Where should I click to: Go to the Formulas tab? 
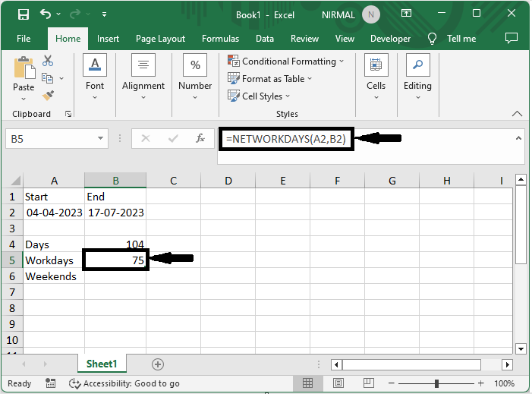[220, 39]
